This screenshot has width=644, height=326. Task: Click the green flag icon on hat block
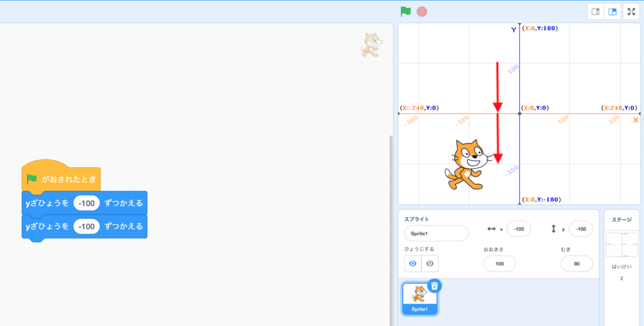click(x=32, y=179)
